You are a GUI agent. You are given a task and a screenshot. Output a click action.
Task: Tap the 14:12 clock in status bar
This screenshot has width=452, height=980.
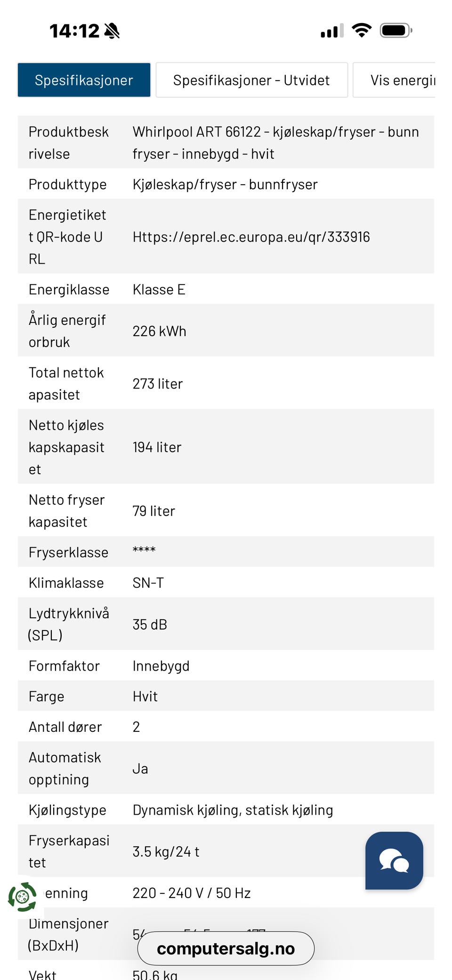point(74,31)
